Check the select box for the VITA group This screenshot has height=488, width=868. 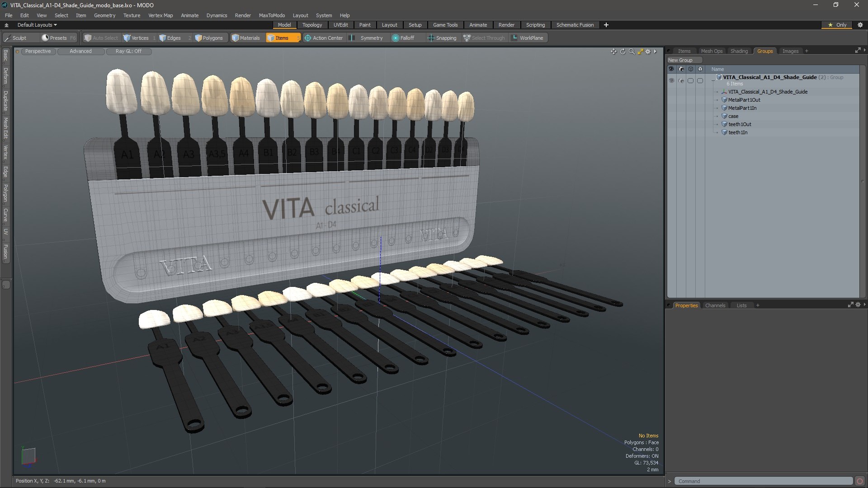click(700, 80)
